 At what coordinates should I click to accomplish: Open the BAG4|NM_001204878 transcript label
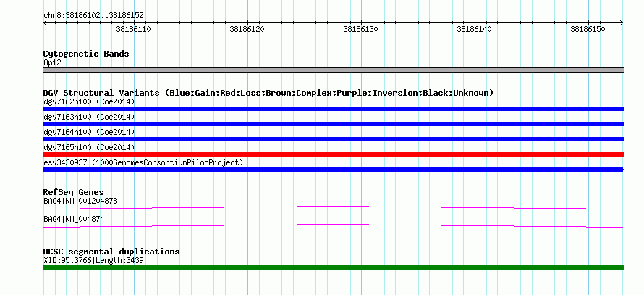[x=80, y=201]
